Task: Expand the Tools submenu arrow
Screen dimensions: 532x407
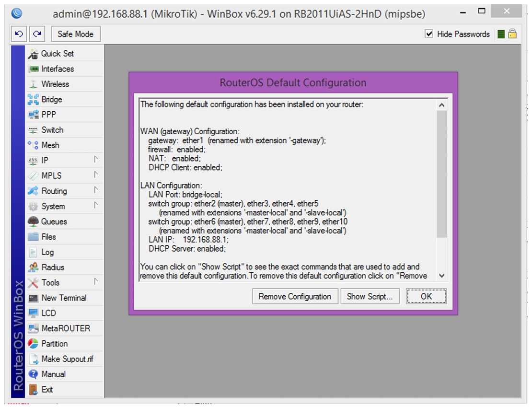Action: coord(96,282)
